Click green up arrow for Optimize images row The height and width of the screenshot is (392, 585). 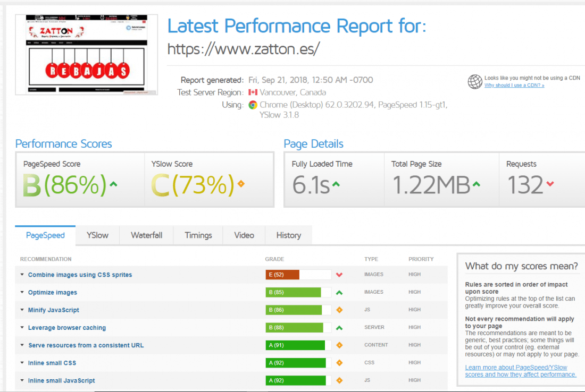339,293
